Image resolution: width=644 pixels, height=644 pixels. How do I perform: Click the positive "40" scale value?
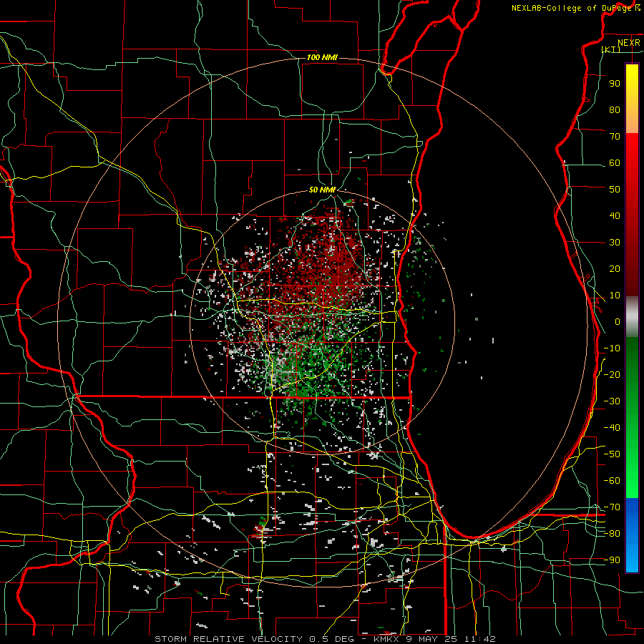pos(615,216)
